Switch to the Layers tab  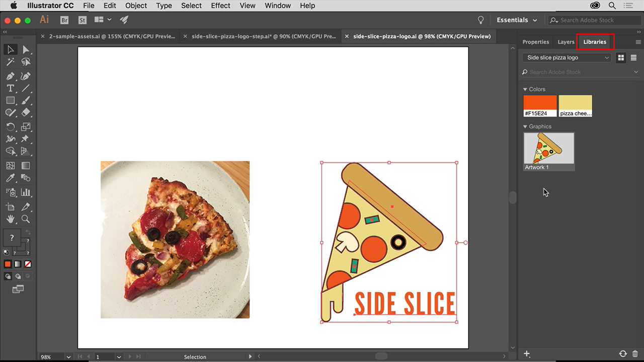(566, 42)
